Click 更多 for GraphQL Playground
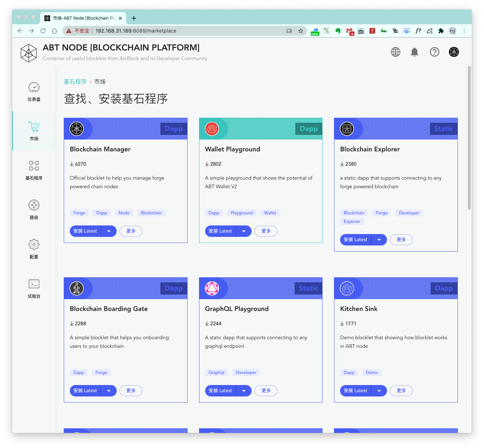The image size is (484, 448). pyautogui.click(x=266, y=391)
